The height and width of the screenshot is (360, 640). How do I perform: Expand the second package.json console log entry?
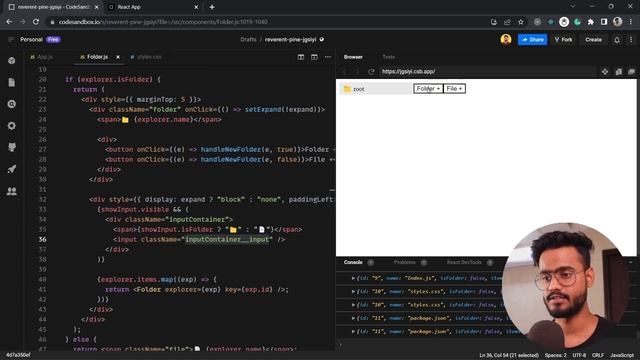(353, 331)
